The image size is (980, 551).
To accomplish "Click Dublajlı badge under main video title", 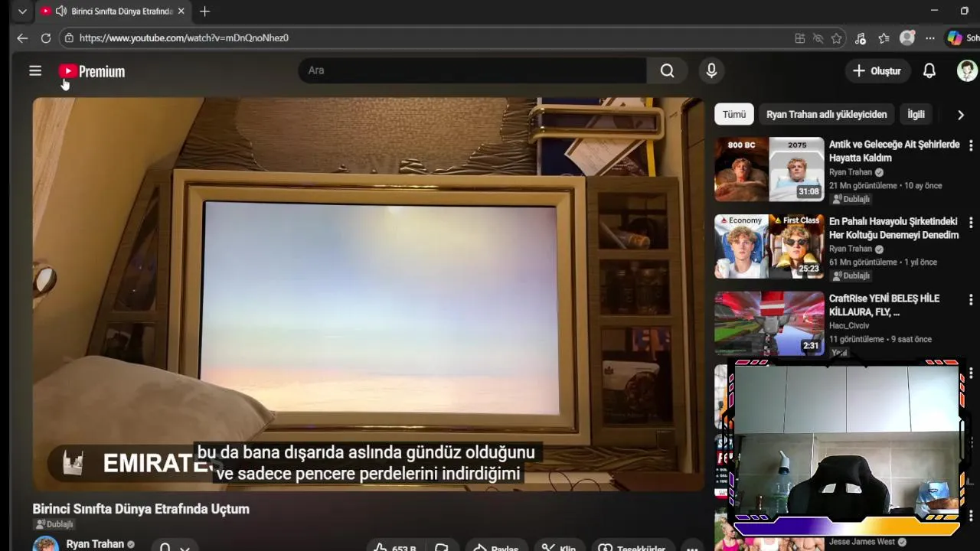I will pos(54,524).
